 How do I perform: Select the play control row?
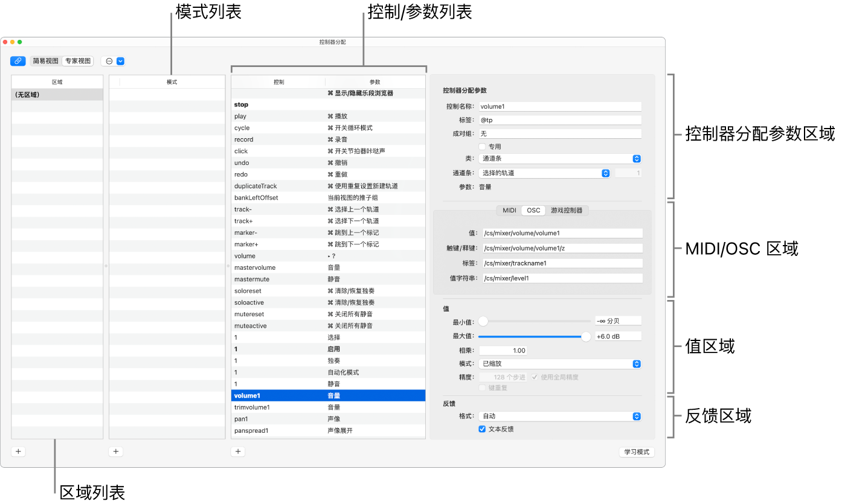click(329, 116)
